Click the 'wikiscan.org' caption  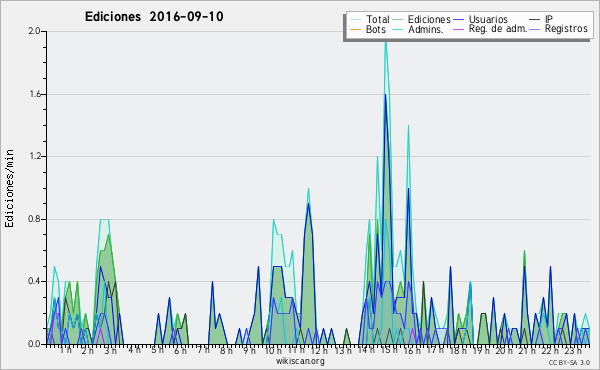(300, 361)
